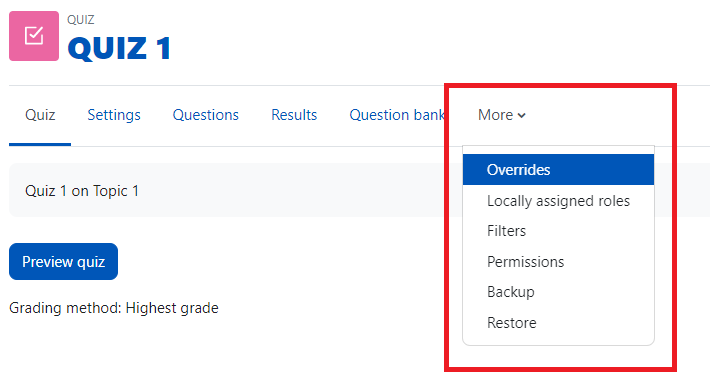Click the QUIZ 1 page heading
The height and width of the screenshot is (390, 710).
tap(119, 48)
